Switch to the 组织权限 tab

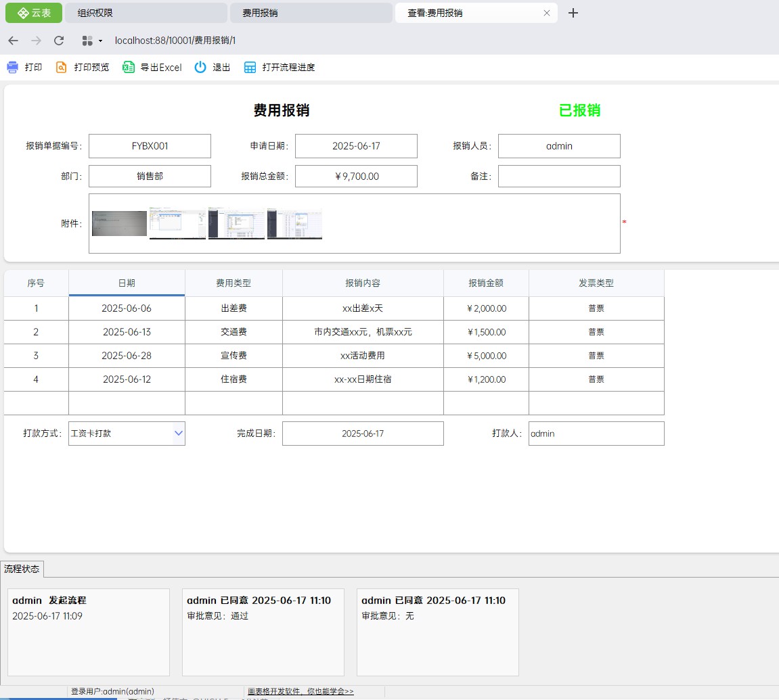[146, 13]
